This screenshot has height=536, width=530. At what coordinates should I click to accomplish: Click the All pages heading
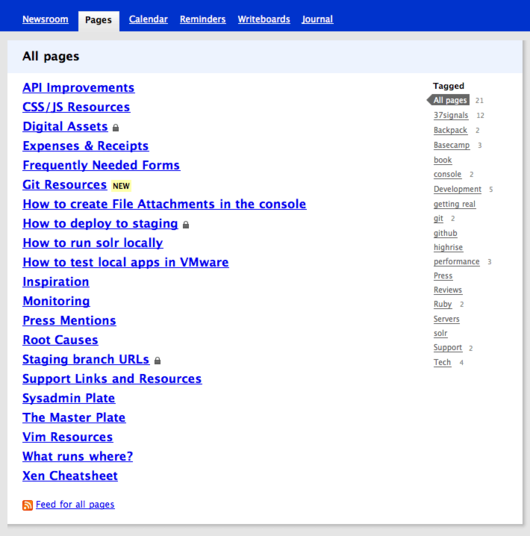point(51,56)
